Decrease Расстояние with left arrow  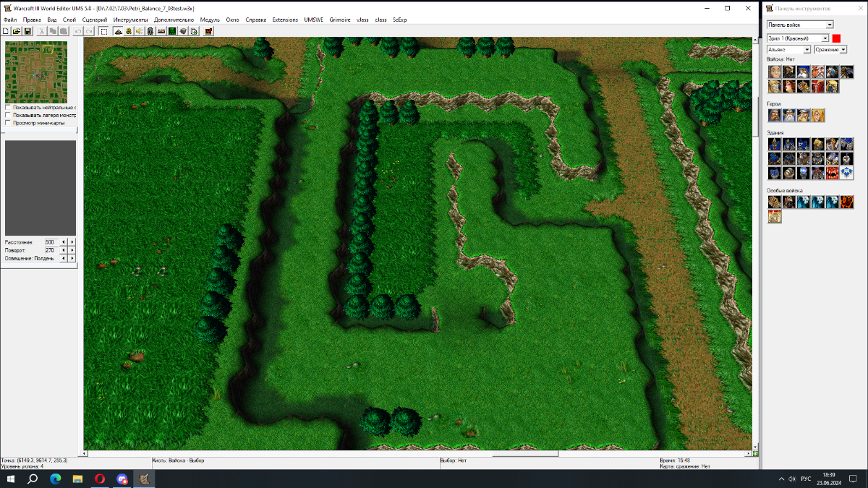(x=63, y=242)
